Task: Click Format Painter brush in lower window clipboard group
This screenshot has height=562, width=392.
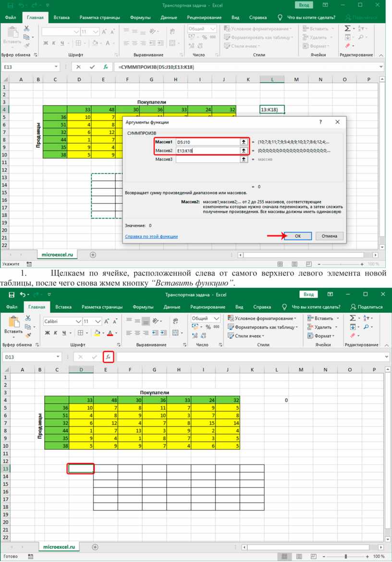Action: (28, 335)
